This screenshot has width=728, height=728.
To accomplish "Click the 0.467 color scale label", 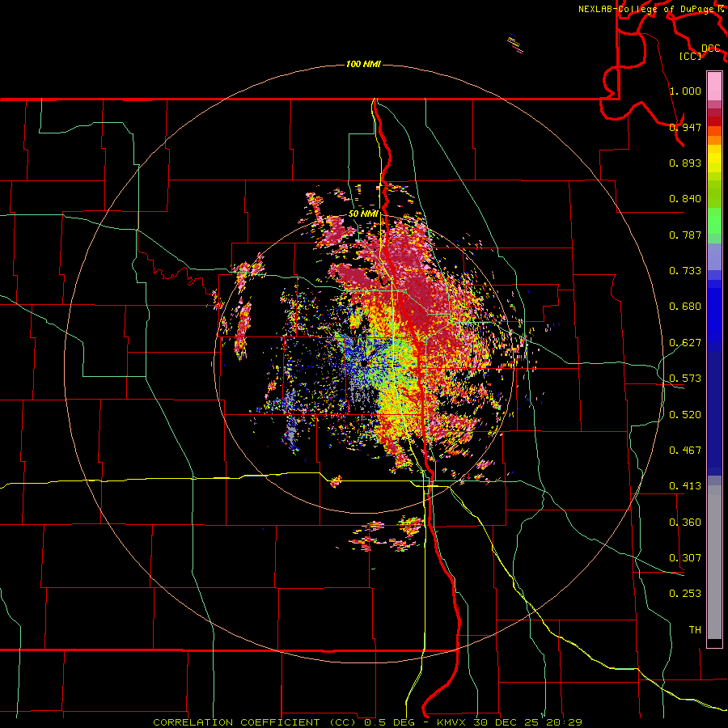I will 685,451.
